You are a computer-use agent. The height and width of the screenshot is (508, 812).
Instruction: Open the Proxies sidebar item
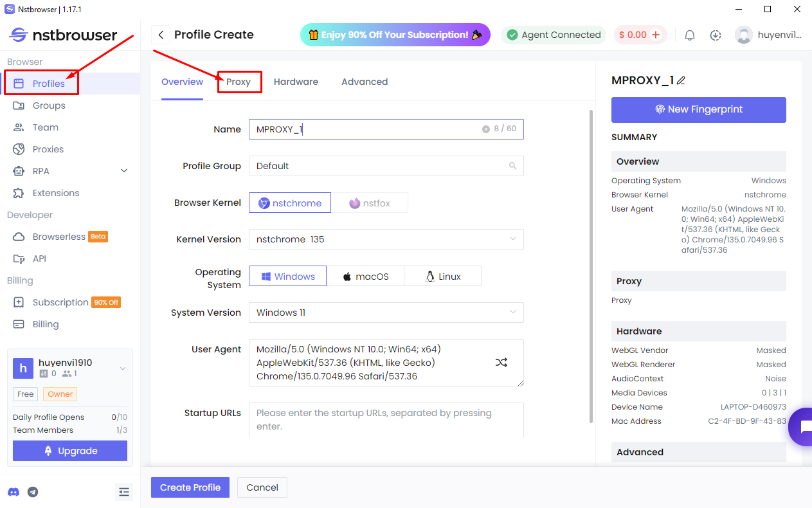coord(48,149)
